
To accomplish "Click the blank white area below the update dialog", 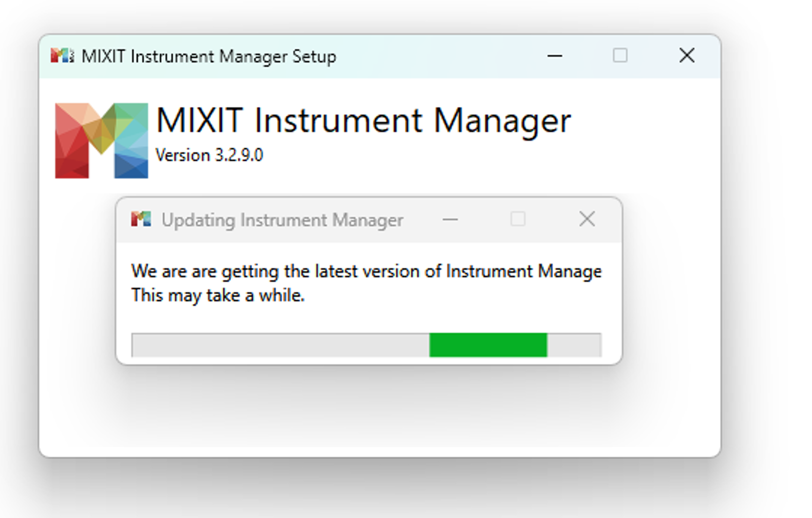I will 372,410.
